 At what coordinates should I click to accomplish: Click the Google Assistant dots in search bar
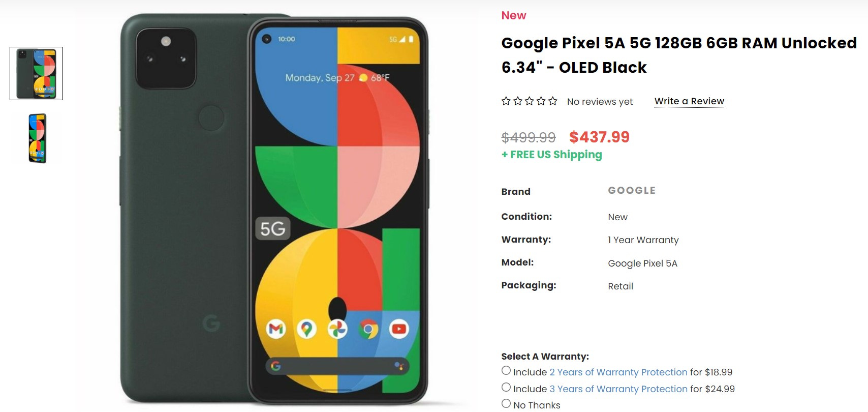coord(399,366)
